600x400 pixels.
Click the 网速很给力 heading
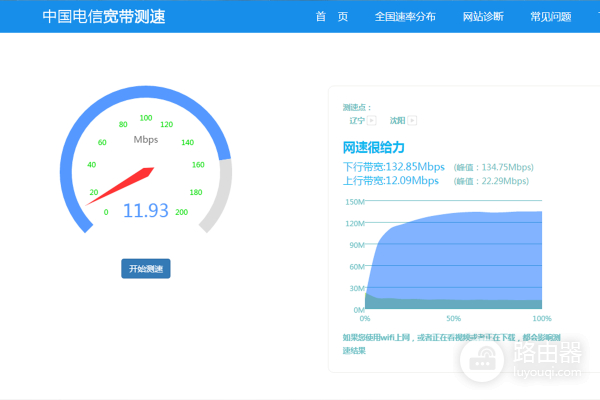tap(373, 147)
